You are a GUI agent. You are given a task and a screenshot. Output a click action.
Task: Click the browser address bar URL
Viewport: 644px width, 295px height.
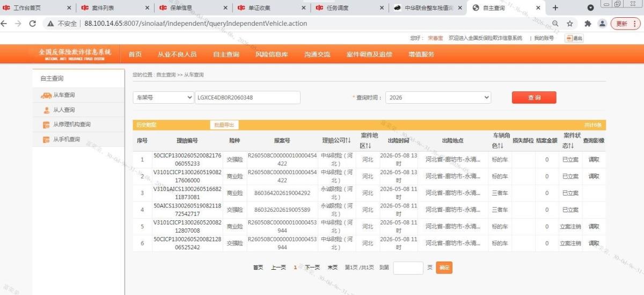[196, 24]
